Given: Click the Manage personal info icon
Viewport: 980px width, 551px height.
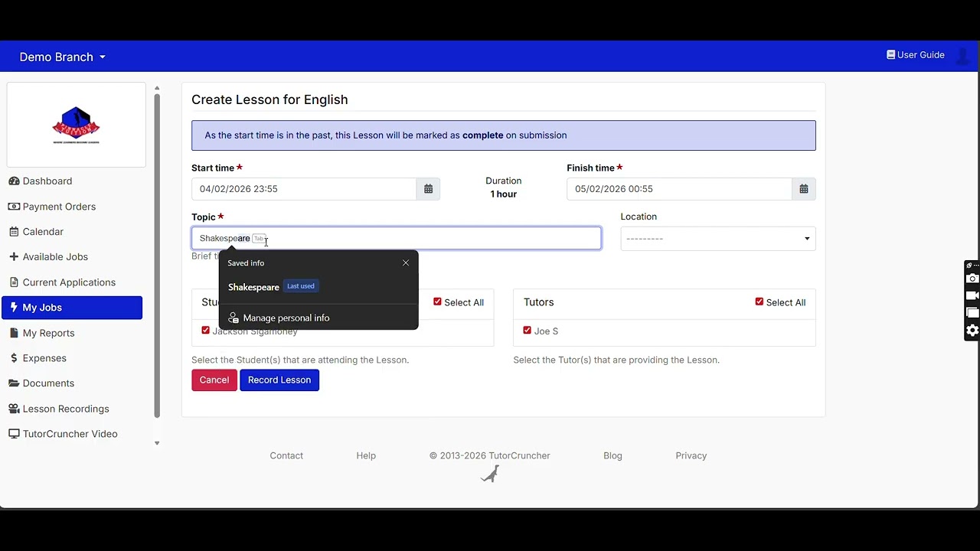Looking at the screenshot, I should [x=234, y=318].
